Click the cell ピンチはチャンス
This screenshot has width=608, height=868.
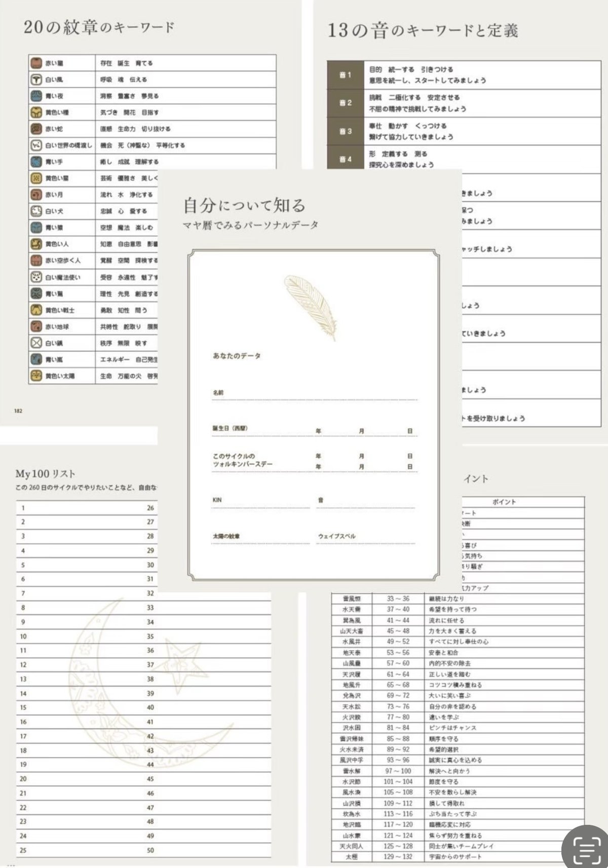pyautogui.click(x=504, y=728)
